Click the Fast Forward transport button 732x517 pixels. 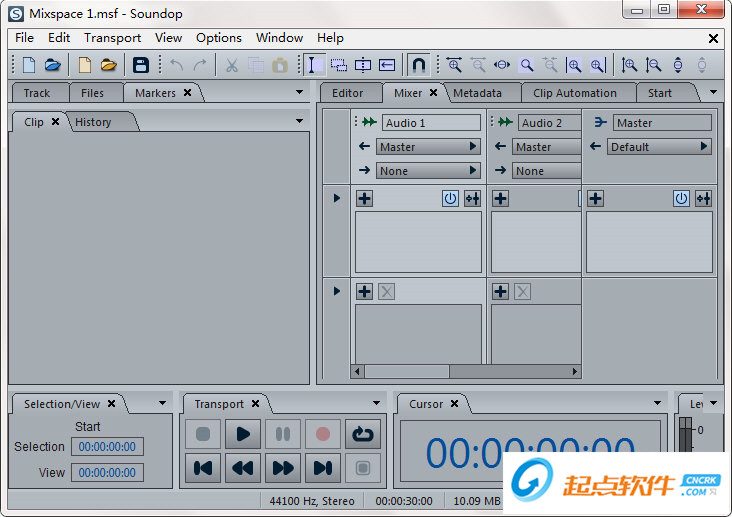pyautogui.click(x=283, y=467)
